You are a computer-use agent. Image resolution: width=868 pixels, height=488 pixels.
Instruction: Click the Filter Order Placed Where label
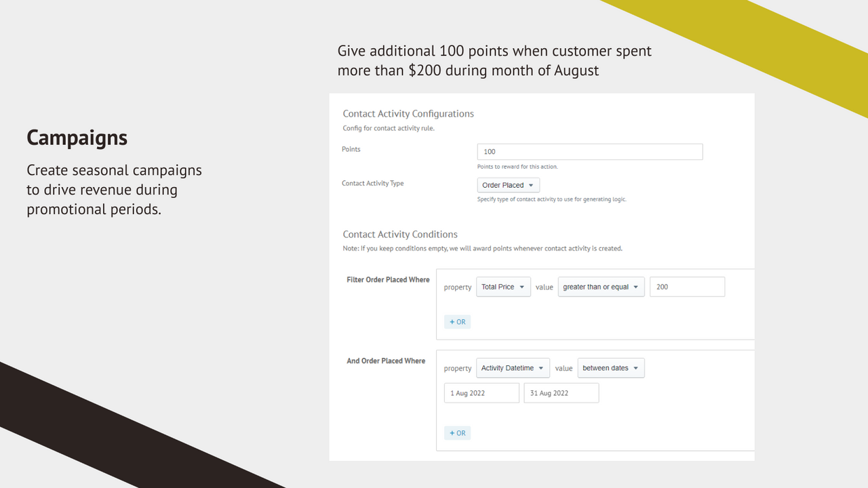point(387,279)
